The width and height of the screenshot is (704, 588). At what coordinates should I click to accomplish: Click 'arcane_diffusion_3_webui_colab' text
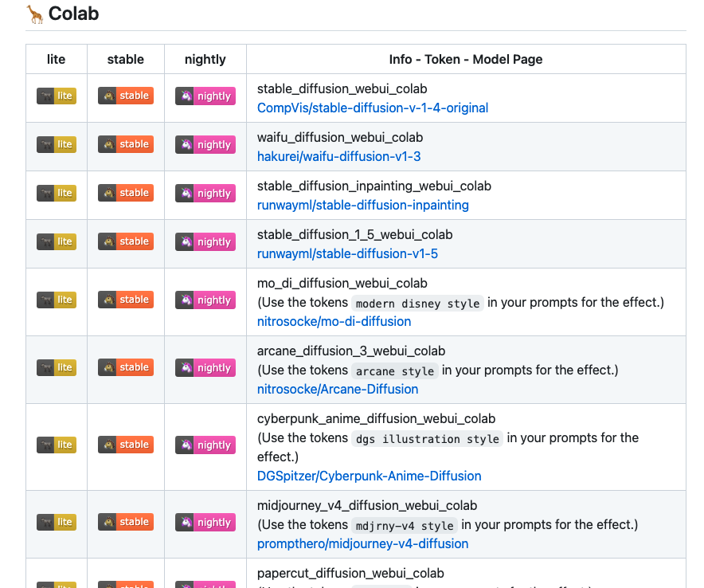coord(351,351)
